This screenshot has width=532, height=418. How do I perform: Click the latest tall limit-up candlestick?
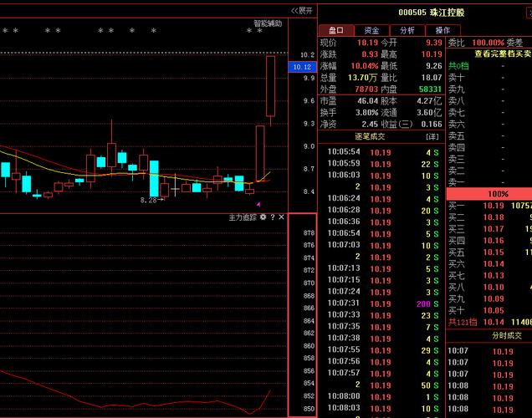(270, 86)
